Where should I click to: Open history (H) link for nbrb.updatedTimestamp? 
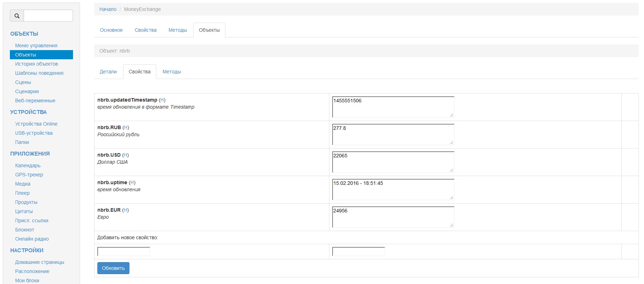162,100
